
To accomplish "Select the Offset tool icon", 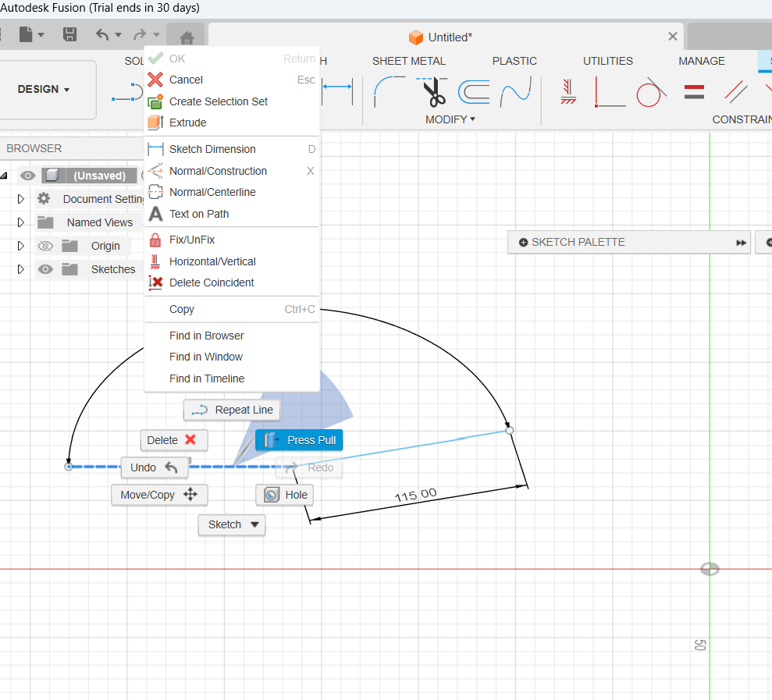I will pyautogui.click(x=474, y=92).
